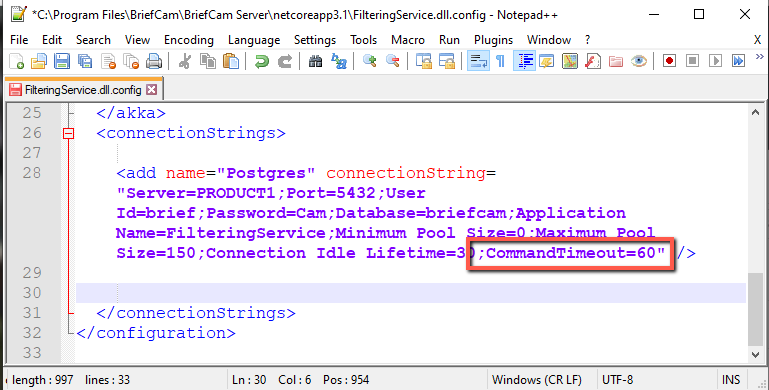Image resolution: width=769 pixels, height=390 pixels.
Task: Click the Paste clipboard icon
Action: [x=231, y=61]
